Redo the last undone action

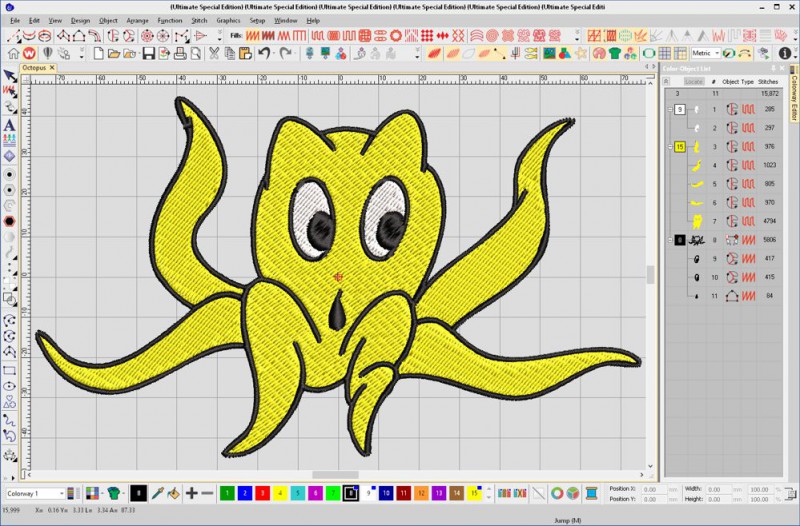pos(286,53)
